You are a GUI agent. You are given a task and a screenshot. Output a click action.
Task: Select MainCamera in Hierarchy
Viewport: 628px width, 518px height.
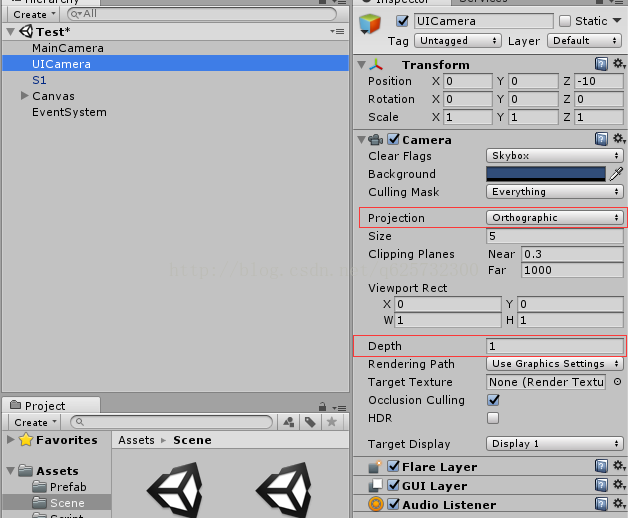(x=68, y=48)
